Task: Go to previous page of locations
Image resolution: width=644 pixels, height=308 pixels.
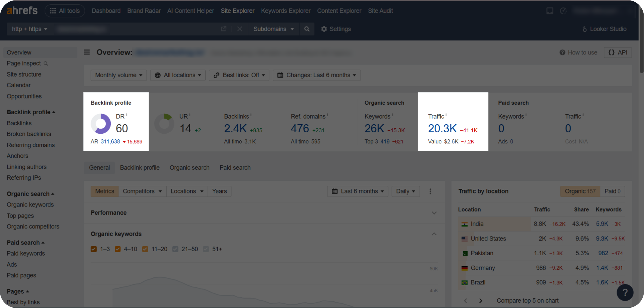Action: click(x=466, y=301)
